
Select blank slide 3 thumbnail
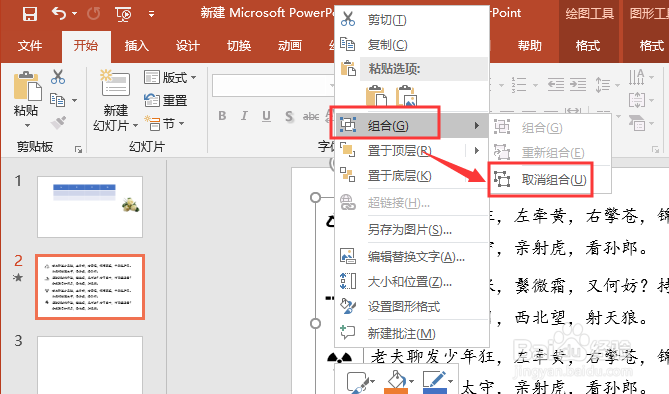pos(90,365)
